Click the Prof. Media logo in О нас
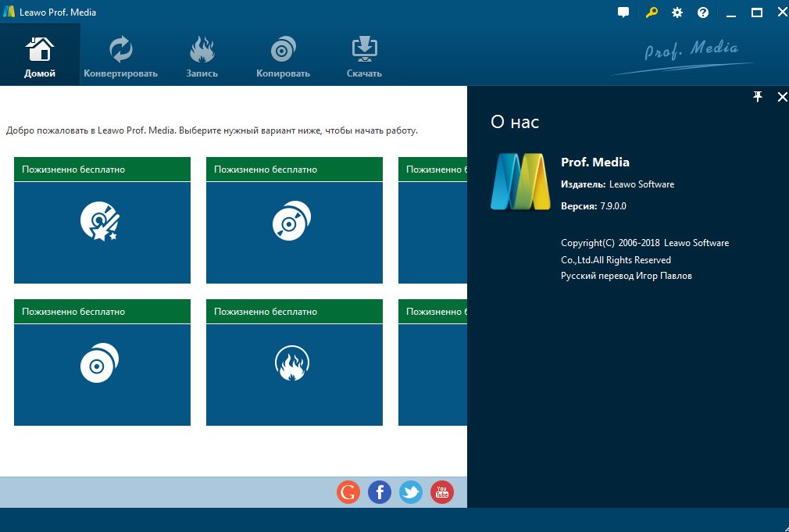Viewport: 789px width, 532px height. (x=520, y=181)
